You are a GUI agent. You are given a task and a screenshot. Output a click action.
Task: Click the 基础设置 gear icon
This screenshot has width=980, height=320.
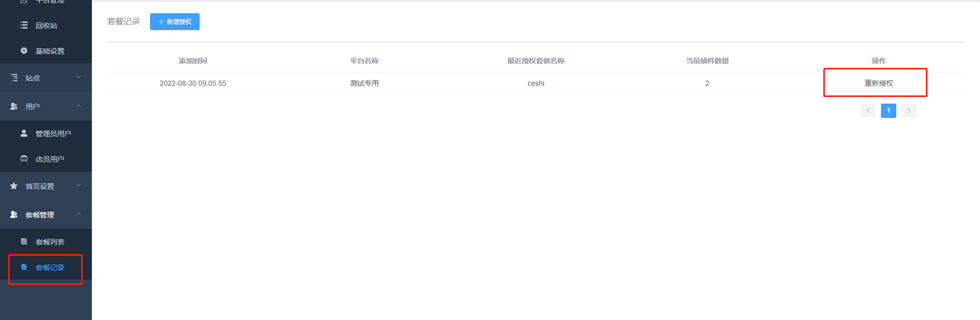(x=24, y=51)
